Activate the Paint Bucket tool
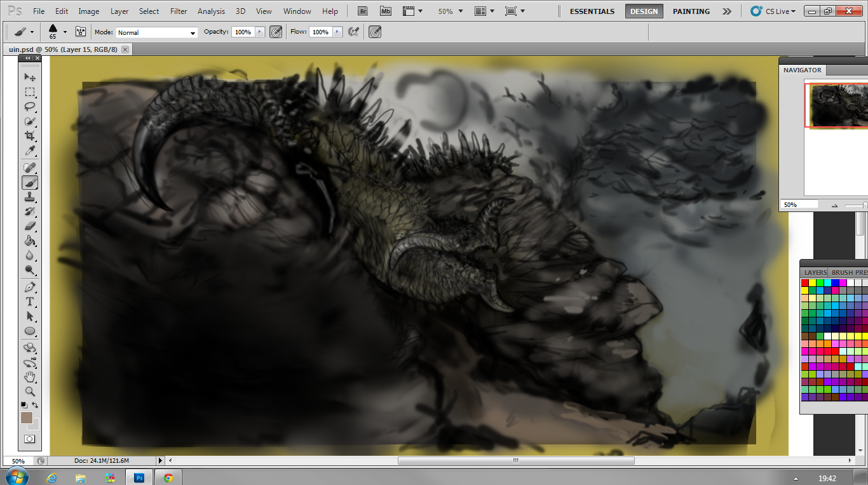Screen dimensions: 868x485 30,241
